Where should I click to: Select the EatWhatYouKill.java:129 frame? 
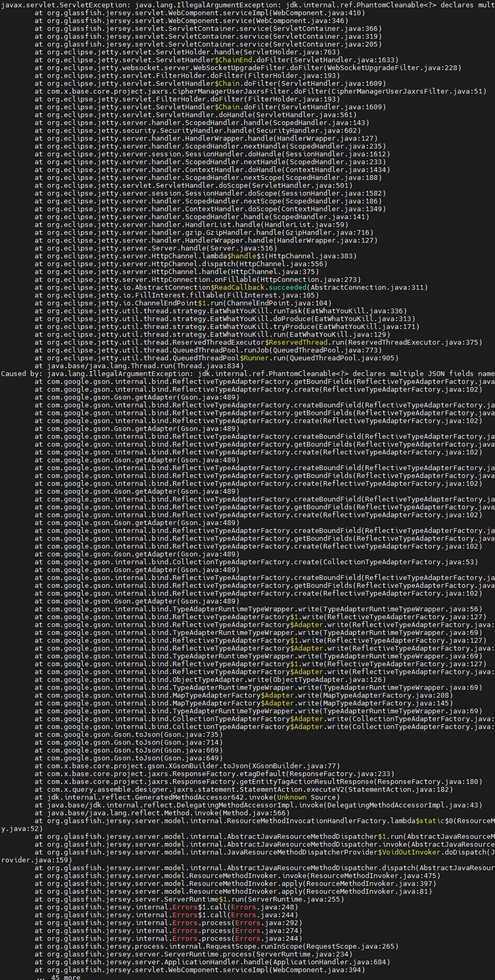[x=212, y=334]
